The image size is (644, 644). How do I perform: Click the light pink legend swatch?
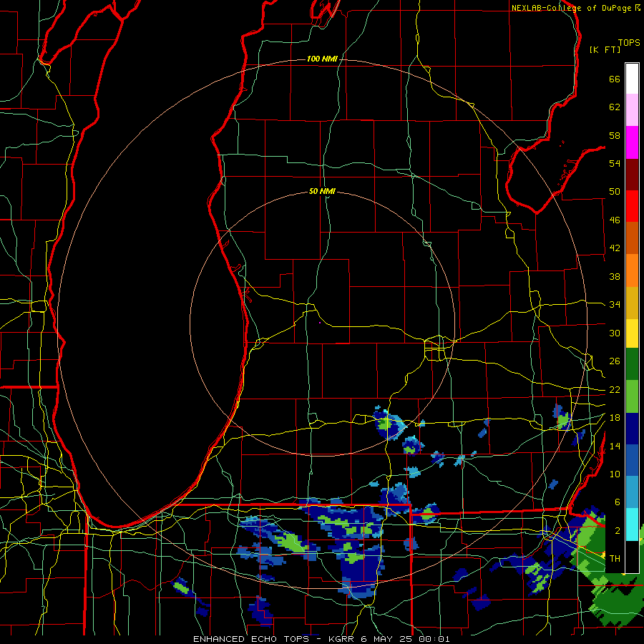[x=632, y=110]
